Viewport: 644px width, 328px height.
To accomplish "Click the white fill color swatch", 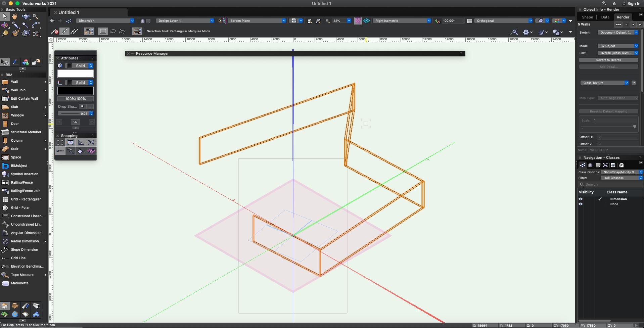I will click(76, 74).
